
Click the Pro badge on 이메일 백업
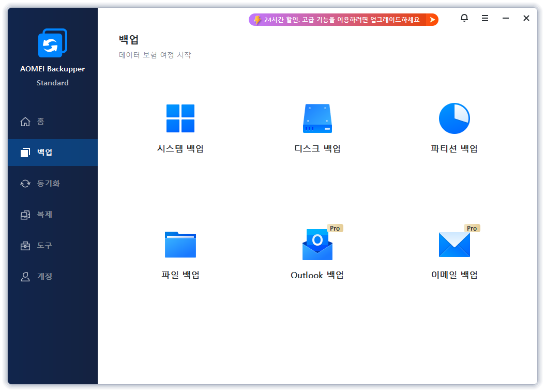[x=472, y=228]
